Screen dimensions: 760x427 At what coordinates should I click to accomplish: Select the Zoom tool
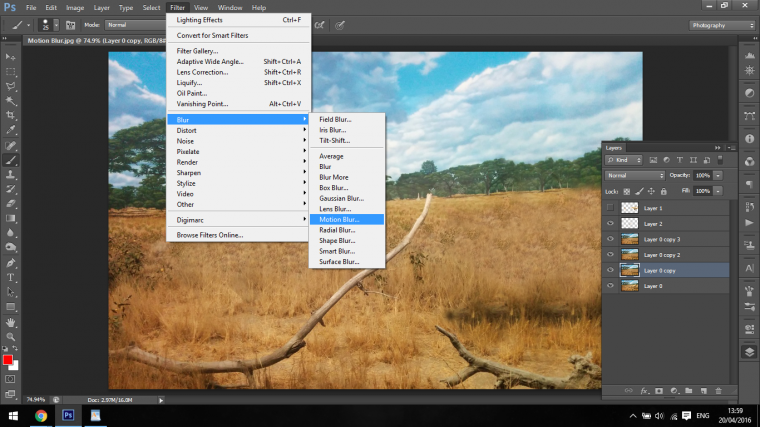(10, 337)
